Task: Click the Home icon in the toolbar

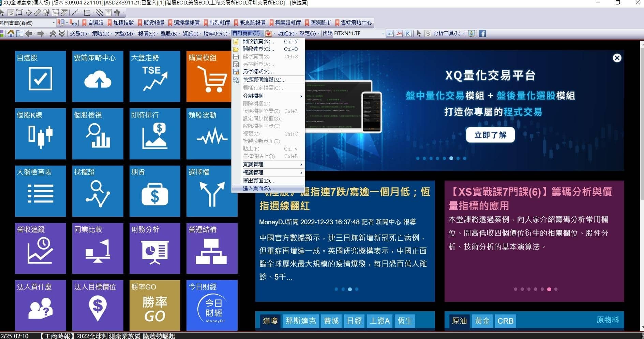Action: pyautogui.click(x=11, y=33)
